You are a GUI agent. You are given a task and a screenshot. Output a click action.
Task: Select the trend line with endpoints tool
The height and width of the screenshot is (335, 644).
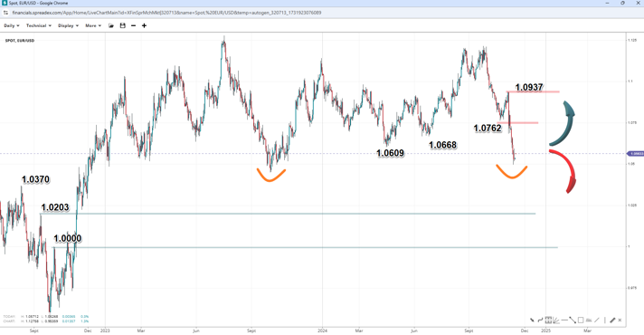(x=573, y=320)
